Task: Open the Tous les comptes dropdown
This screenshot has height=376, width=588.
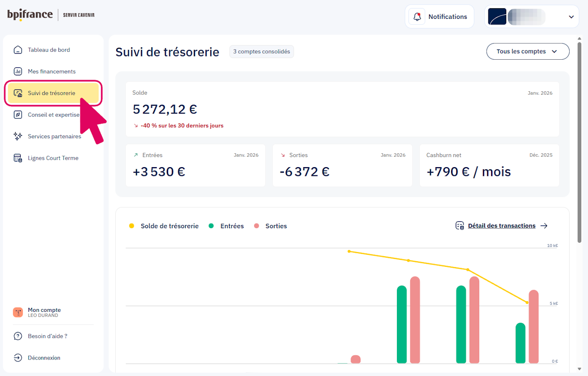Action: point(527,51)
